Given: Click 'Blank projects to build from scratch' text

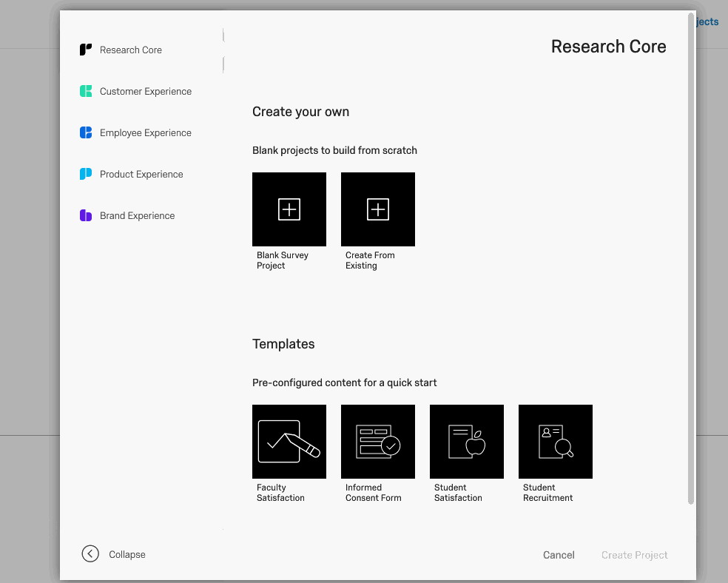Looking at the screenshot, I should coord(334,150).
